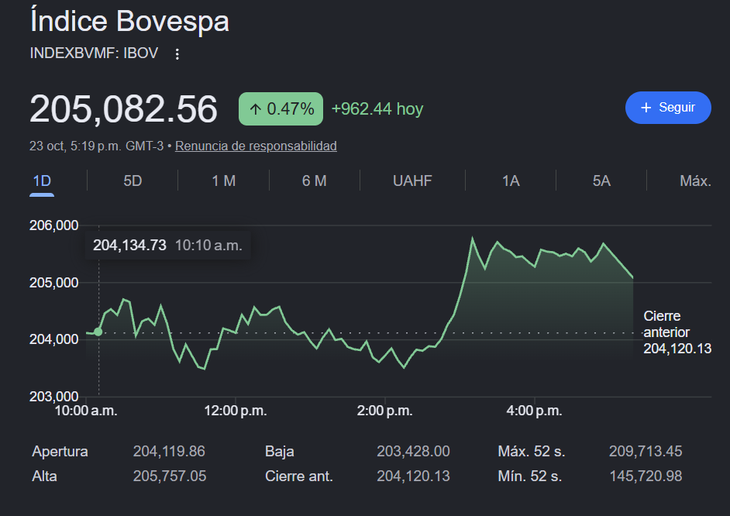Click the 2:00 p.m. x-axis label

[385, 411]
